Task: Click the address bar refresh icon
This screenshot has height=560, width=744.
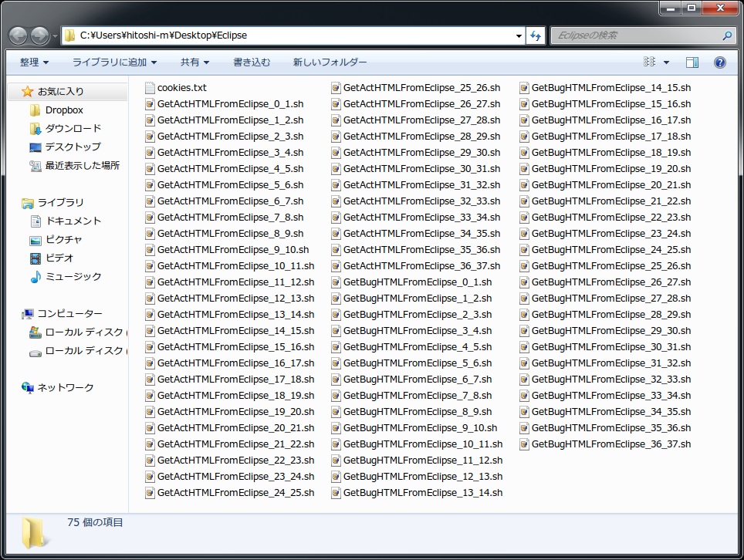Action: pyautogui.click(x=536, y=35)
